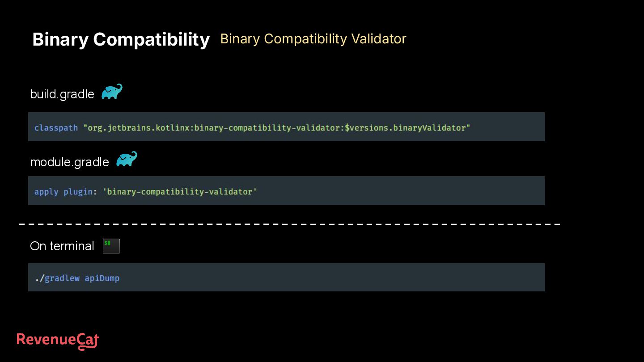The image size is (644, 362).
Task: Click the terminal icon next to On terminal
Action: 111,246
